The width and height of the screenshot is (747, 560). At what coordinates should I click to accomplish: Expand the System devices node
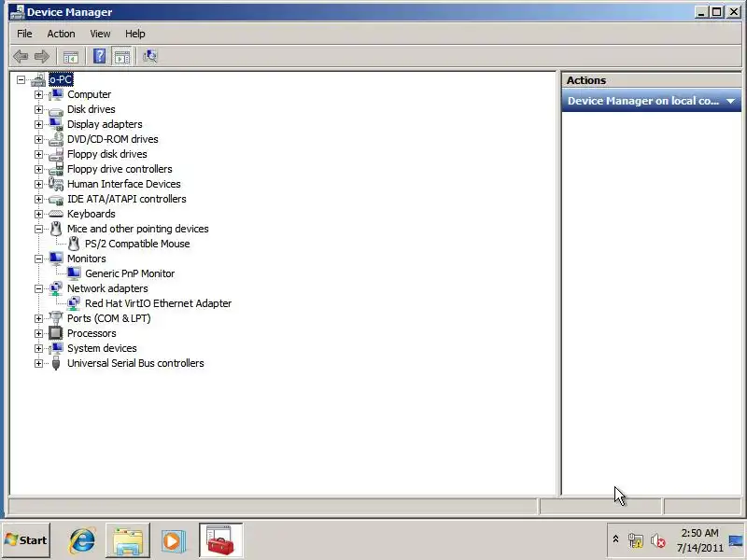[x=38, y=348]
